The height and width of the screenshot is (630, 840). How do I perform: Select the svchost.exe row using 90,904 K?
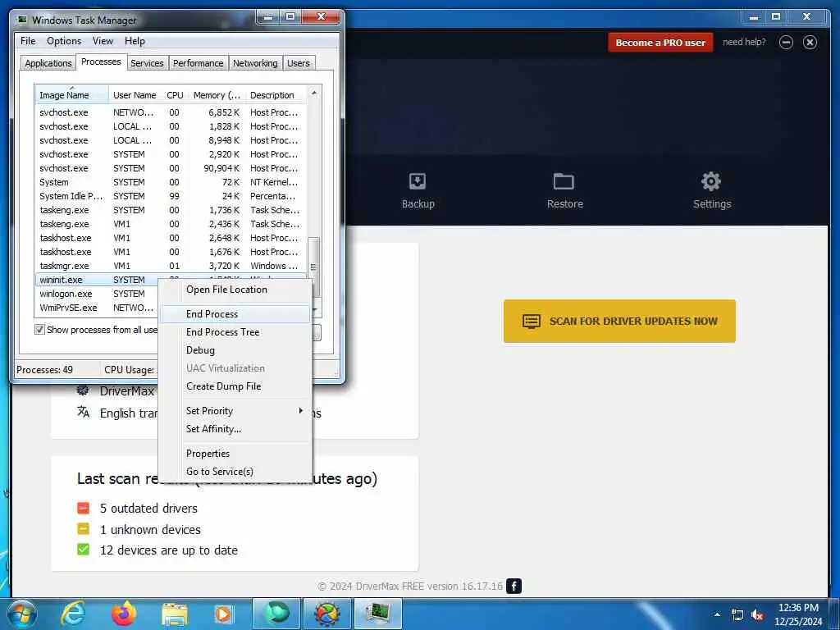point(171,168)
